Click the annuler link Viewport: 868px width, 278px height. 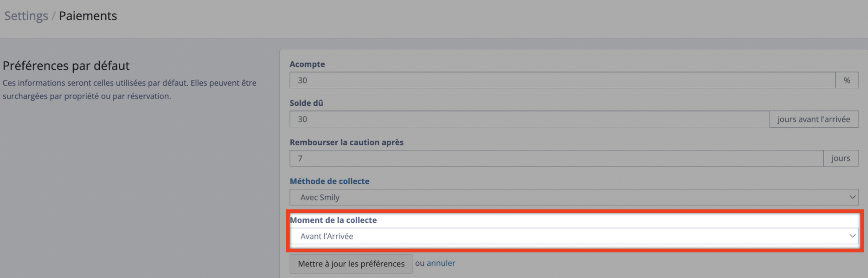click(x=441, y=263)
